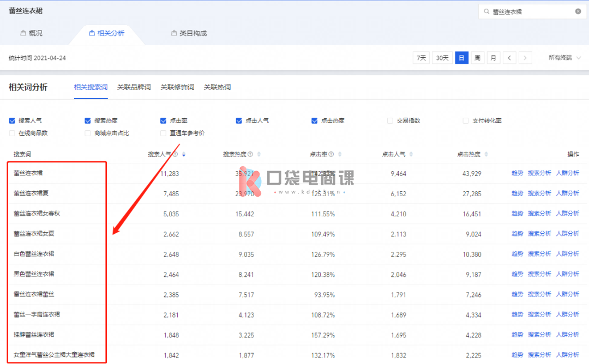Select the 7天 time range button

coord(422,58)
